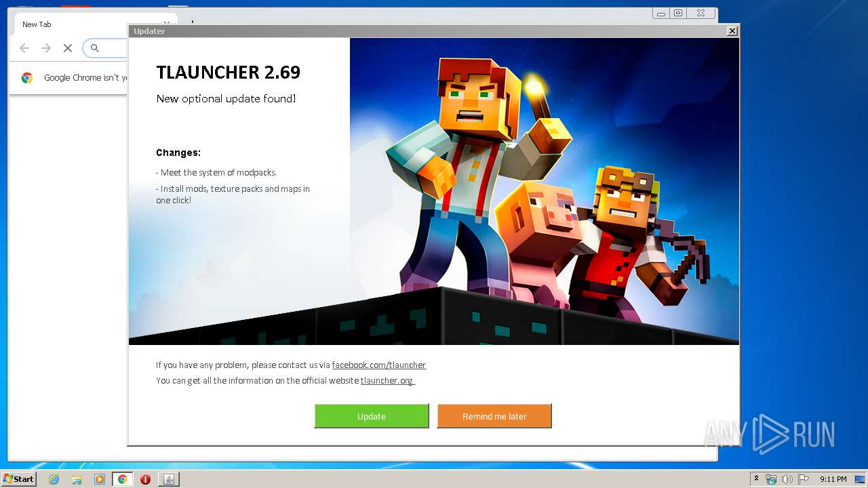This screenshot has width=868, height=488.
Task: Click the 9:11 PM taskbar clock
Action: [833, 479]
